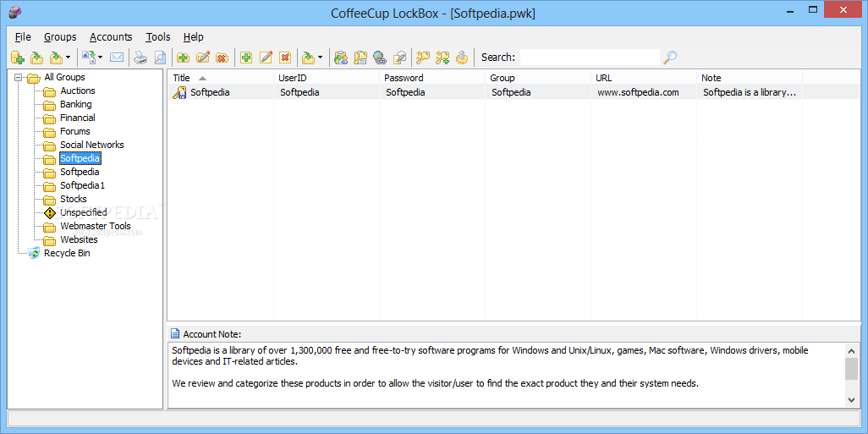Select the Auctions group
The image size is (868, 434).
tap(78, 91)
